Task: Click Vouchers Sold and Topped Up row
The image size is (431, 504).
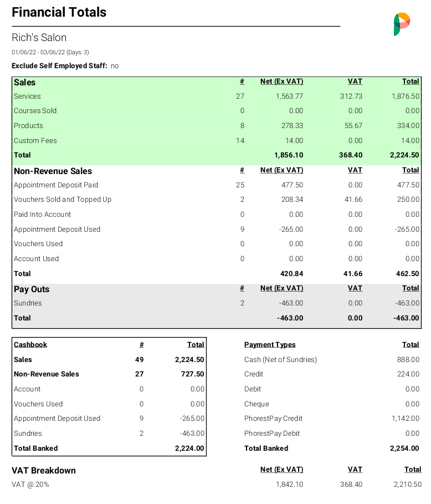Action: 217,199
